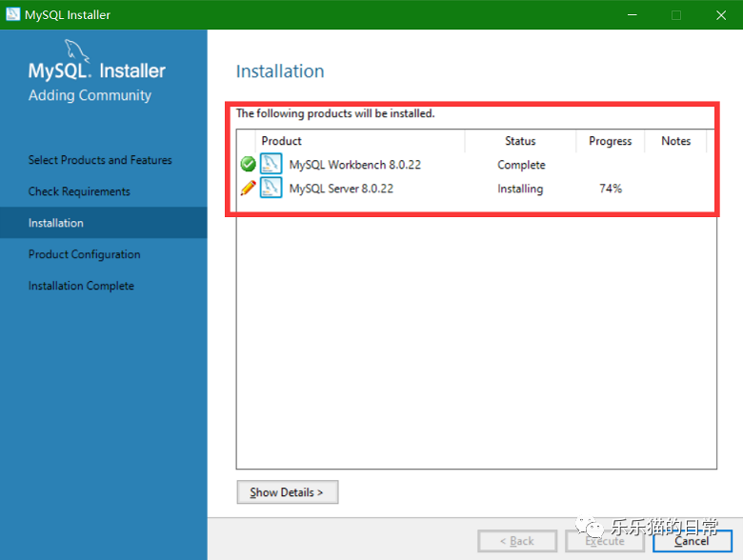Sort by the Status column header
743x560 pixels.
click(x=520, y=141)
